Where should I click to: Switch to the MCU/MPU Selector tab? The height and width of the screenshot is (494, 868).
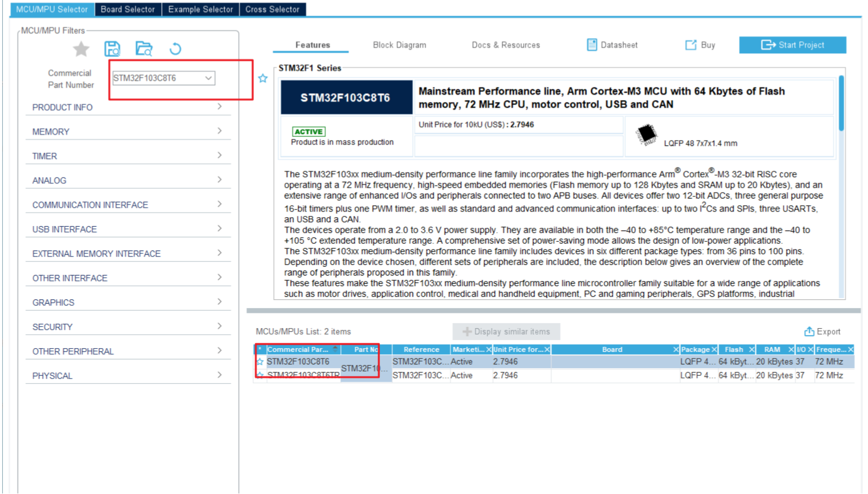click(52, 9)
